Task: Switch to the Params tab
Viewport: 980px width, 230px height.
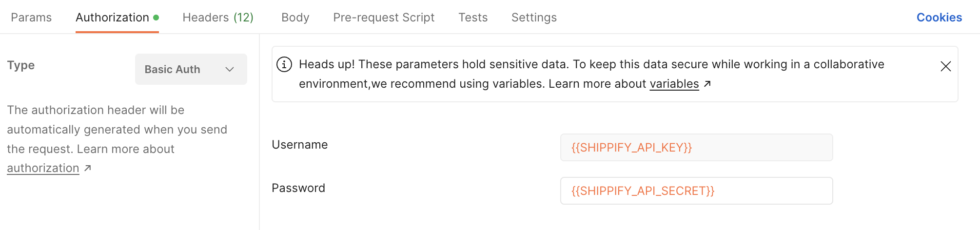Action: tap(31, 18)
